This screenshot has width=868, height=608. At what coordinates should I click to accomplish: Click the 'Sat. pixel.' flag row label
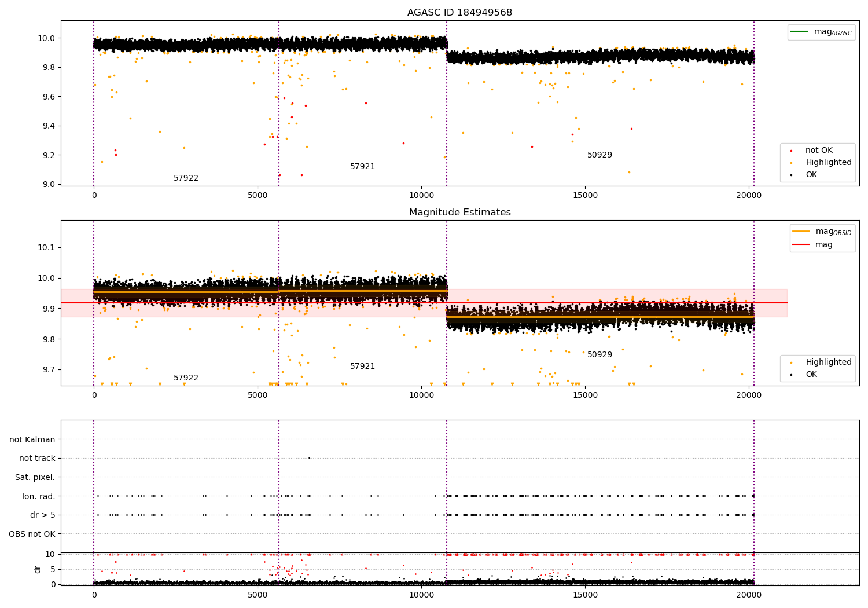(x=35, y=478)
